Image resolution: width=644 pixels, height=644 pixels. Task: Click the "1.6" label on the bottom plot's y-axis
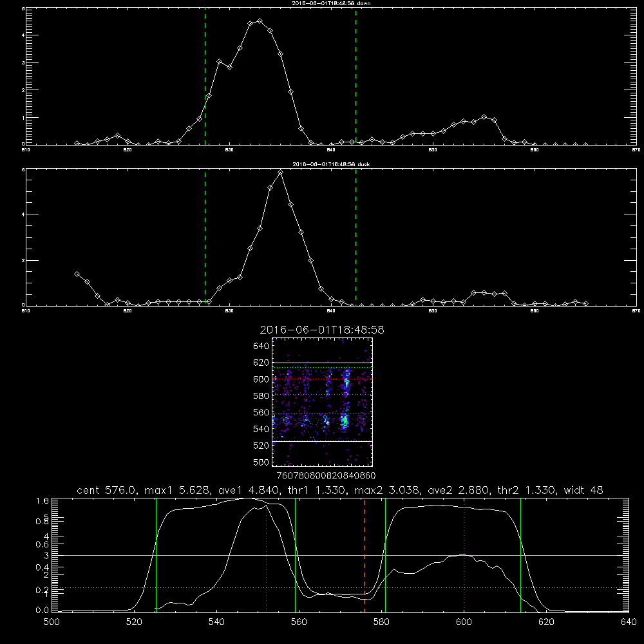point(43,500)
